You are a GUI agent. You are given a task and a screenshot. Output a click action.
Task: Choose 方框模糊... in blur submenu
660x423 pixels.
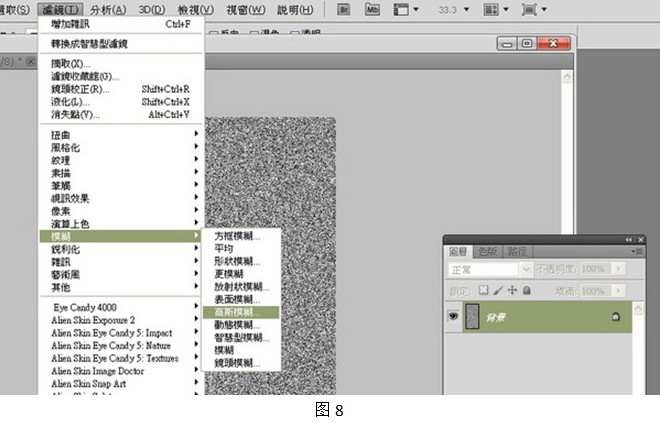pos(241,236)
